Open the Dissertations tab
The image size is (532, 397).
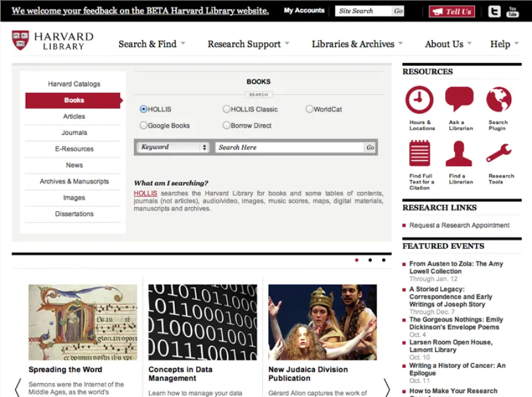(74, 214)
